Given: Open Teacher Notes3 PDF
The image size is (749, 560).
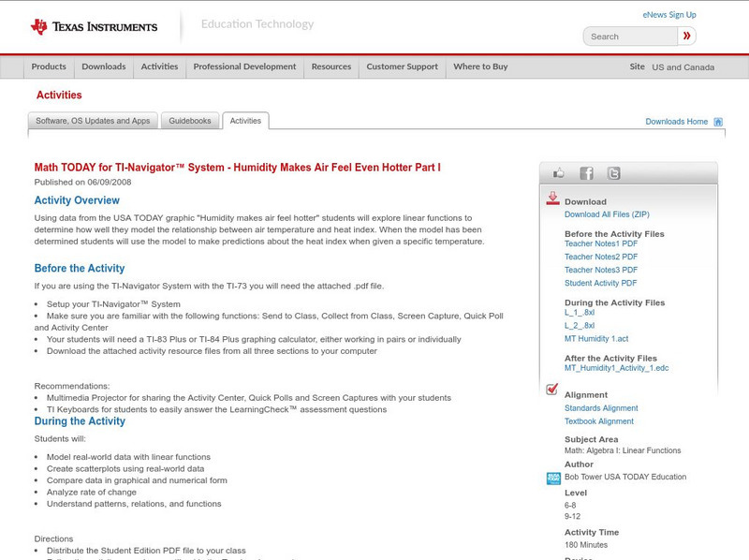Looking at the screenshot, I should [601, 270].
